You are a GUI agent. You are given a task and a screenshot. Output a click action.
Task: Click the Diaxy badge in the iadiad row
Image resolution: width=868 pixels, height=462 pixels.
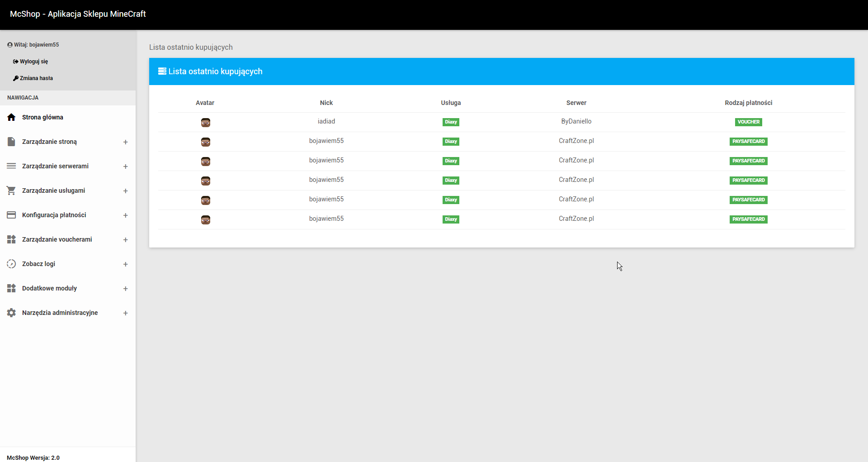click(x=451, y=122)
